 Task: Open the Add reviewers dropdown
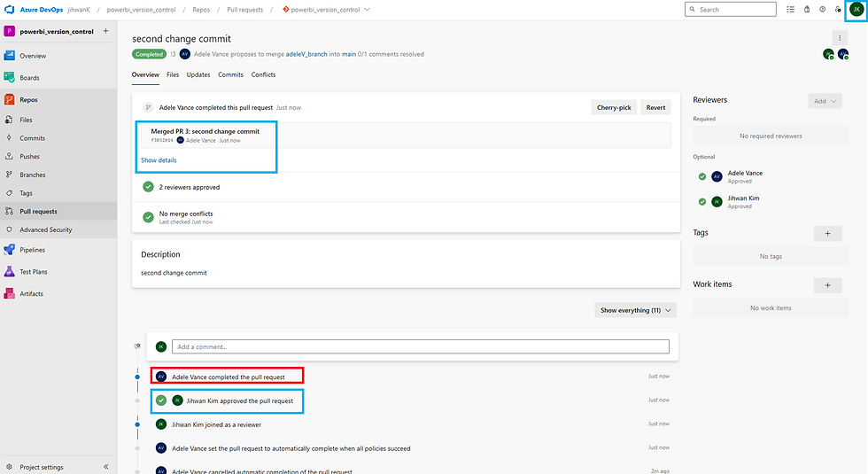[825, 101]
